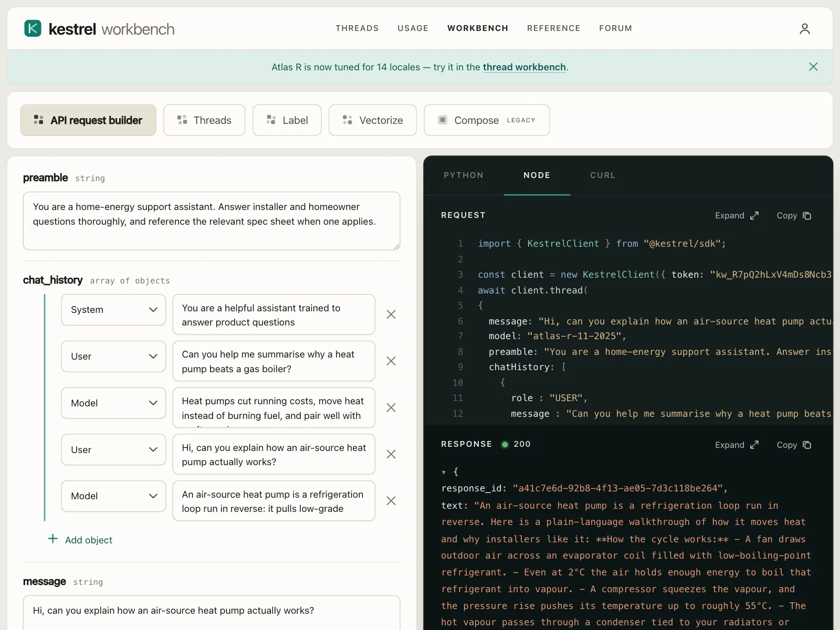The image size is (840, 630).
Task: Expand the Response panel
Action: click(x=737, y=445)
